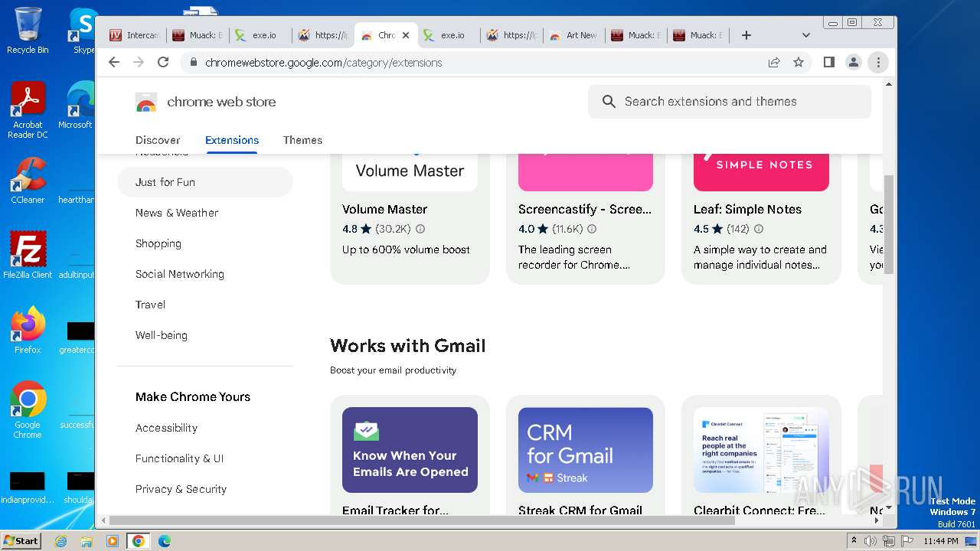
Task: Open the Recycle Bin desktop icon
Action: coord(28,31)
